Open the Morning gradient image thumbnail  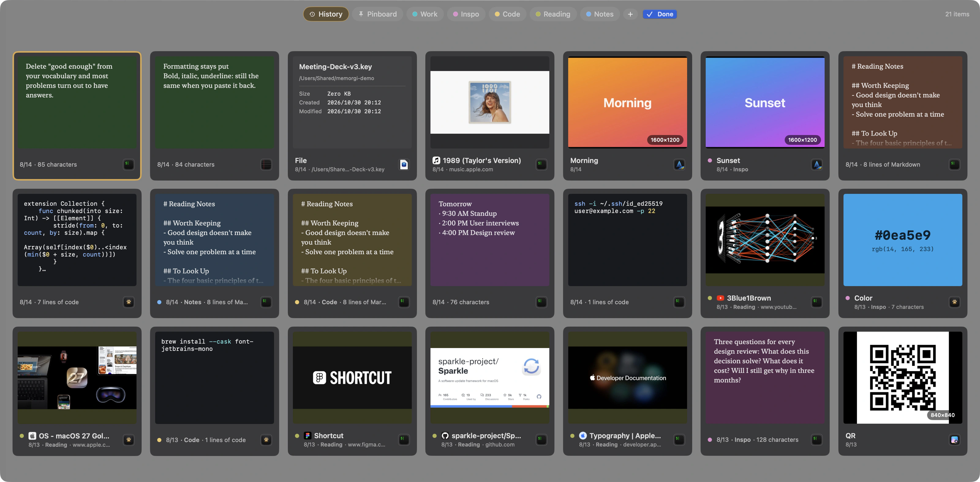[x=627, y=102]
